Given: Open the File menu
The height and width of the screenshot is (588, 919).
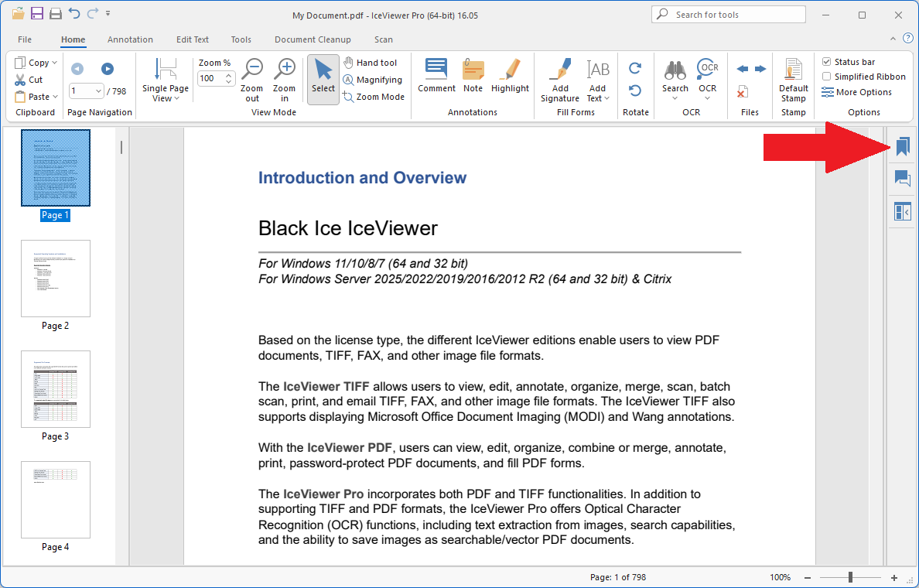Looking at the screenshot, I should click(25, 39).
